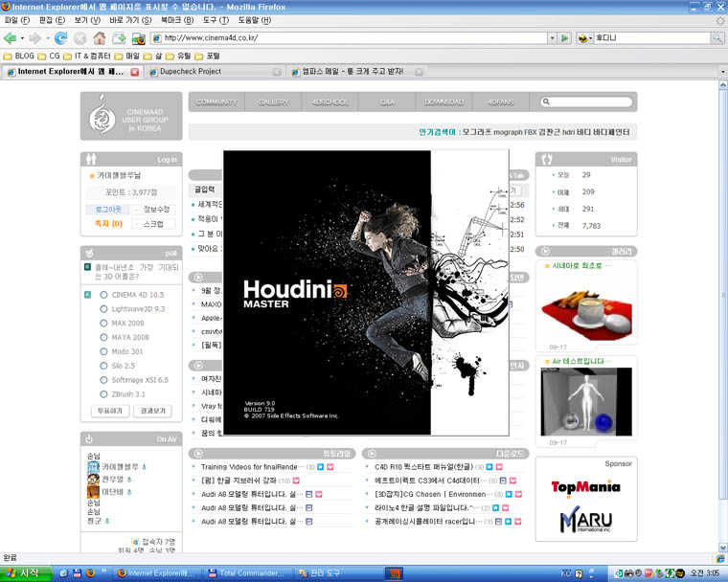This screenshot has width=728, height=582.
Task: Select the Softimage XSI 6.5 poll option
Action: point(103,380)
